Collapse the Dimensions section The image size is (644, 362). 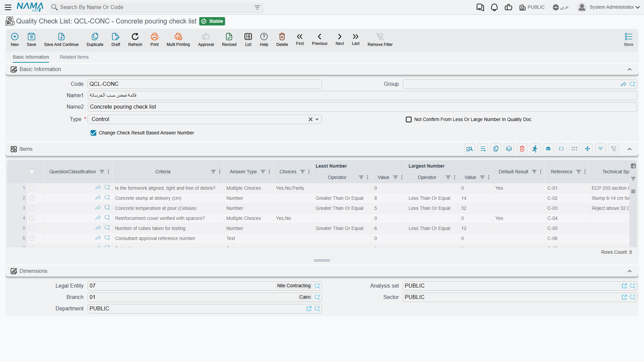(630, 271)
